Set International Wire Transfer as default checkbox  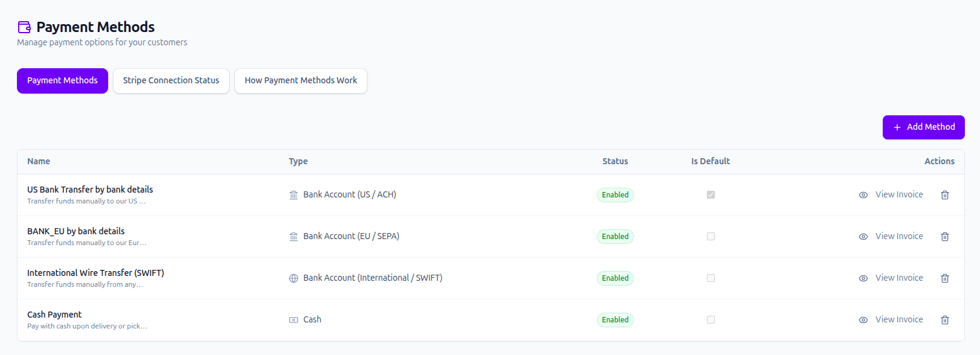click(x=711, y=278)
